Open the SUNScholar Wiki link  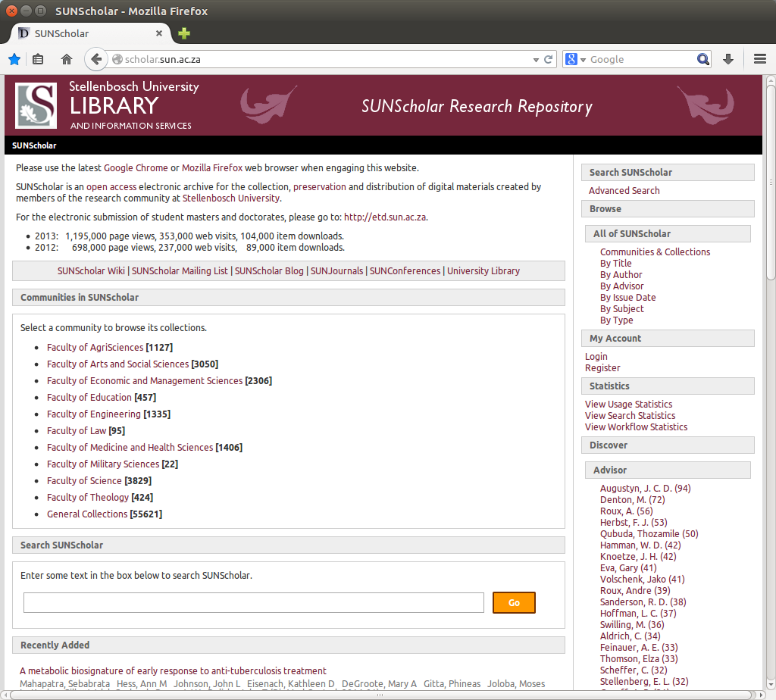(x=91, y=270)
